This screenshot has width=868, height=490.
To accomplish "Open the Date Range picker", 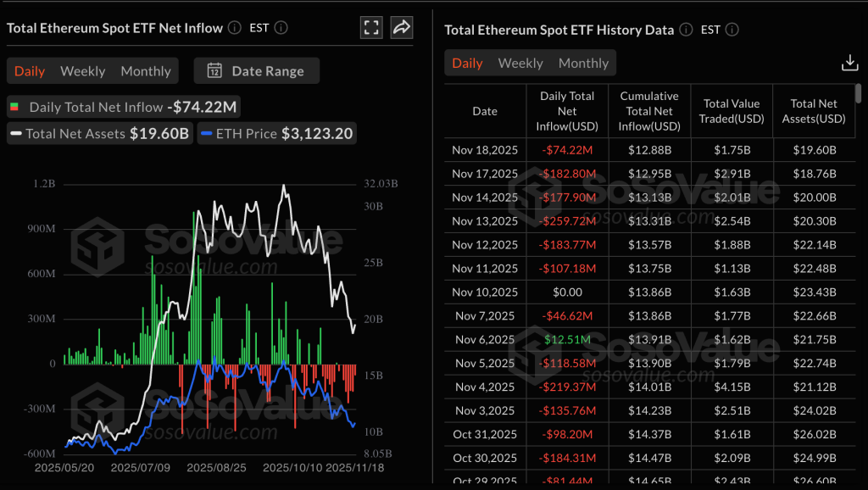I will (x=257, y=71).
